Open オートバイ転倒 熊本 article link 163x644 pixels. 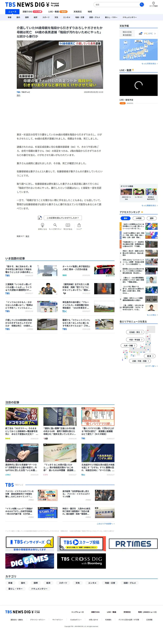click(76, 268)
